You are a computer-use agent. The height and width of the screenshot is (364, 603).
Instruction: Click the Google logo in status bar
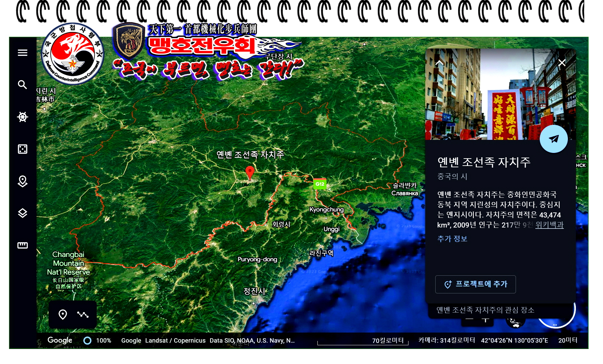click(x=60, y=340)
